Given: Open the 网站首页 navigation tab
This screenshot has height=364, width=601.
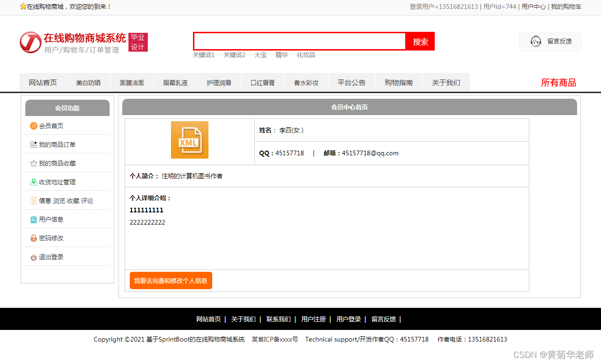Looking at the screenshot, I should 43,83.
